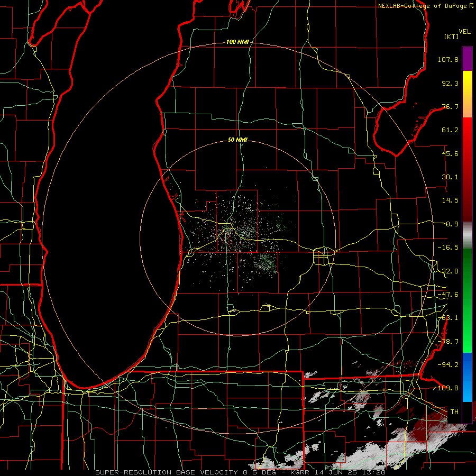Pick the yellow-orange segment of the color bar
476x476 pixels.
click(467, 95)
